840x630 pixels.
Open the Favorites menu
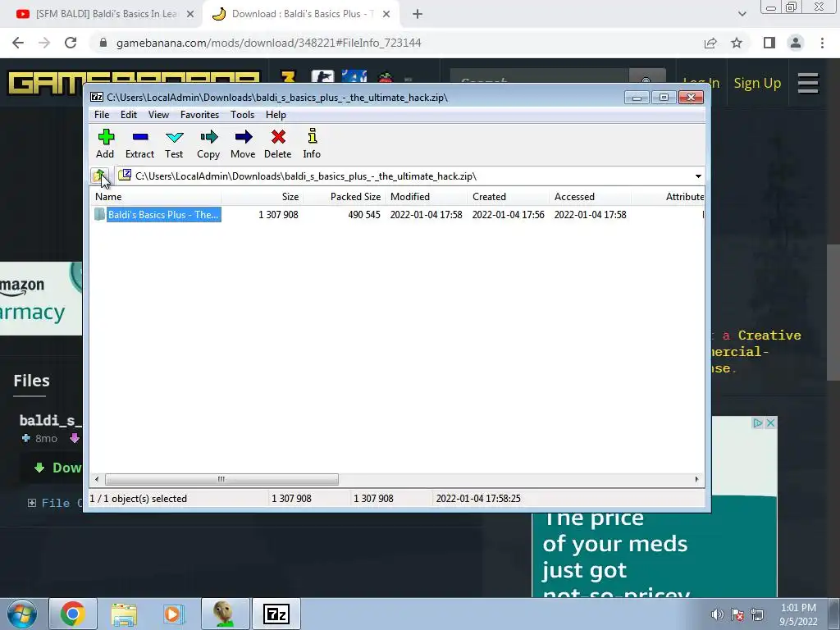pos(200,115)
